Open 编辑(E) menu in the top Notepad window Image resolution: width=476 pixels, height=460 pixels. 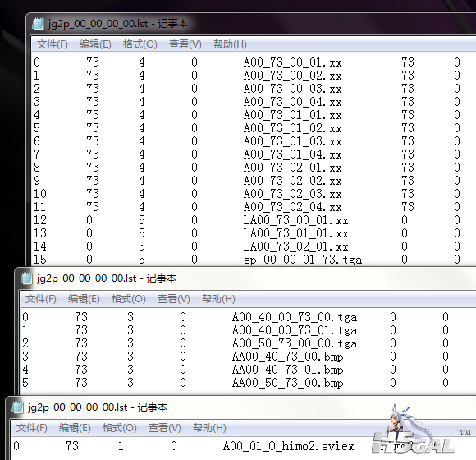coord(95,44)
